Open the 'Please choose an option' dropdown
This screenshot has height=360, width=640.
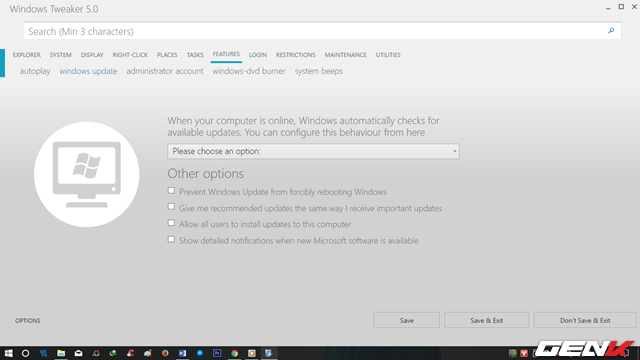pyautogui.click(x=313, y=151)
